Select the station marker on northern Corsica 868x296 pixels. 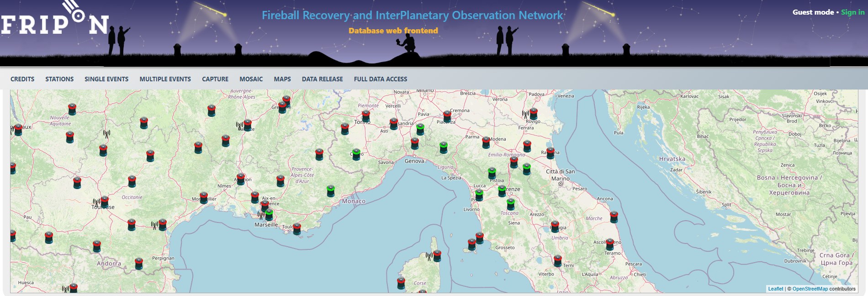(x=437, y=256)
